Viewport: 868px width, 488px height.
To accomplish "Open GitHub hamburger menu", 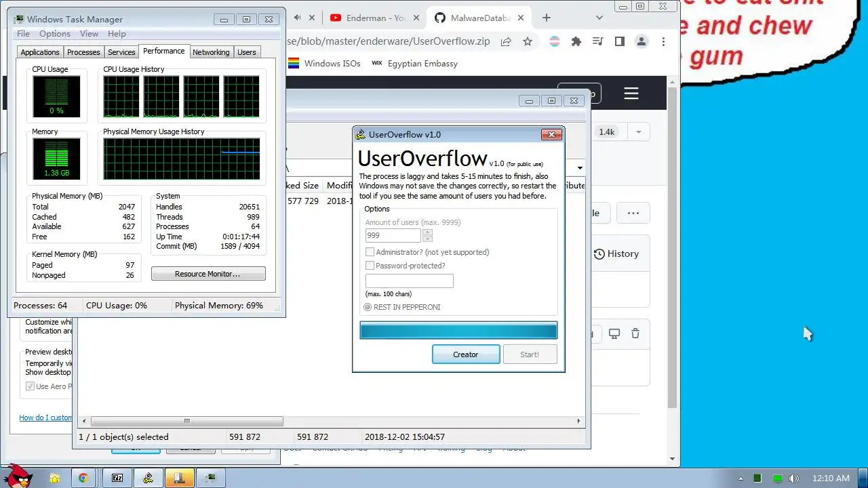I will [631, 94].
